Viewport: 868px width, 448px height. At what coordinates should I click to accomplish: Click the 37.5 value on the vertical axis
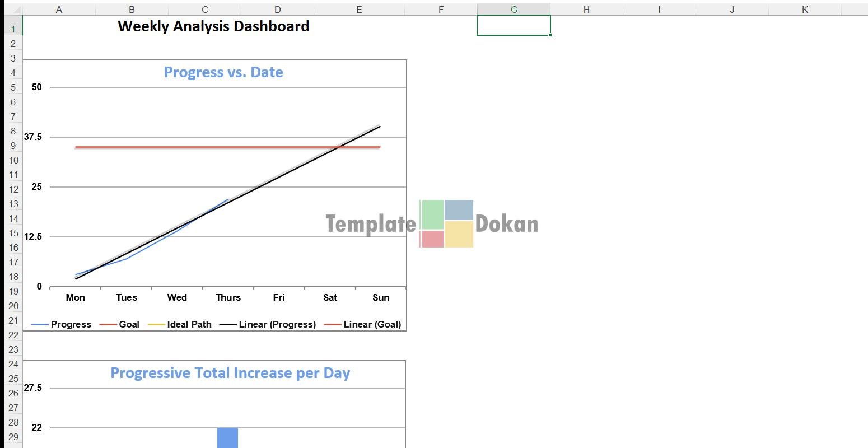(x=32, y=137)
